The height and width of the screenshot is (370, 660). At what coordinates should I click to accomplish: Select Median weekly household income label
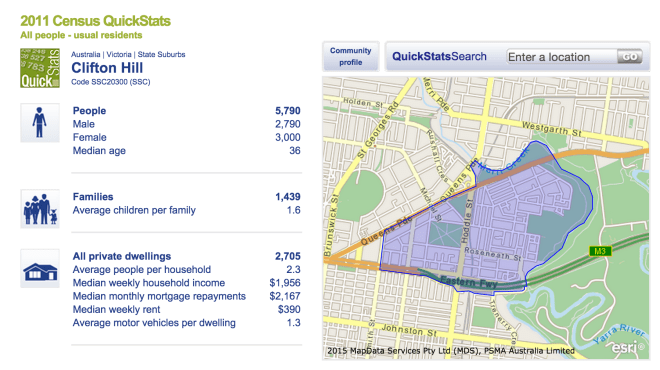[x=149, y=283]
